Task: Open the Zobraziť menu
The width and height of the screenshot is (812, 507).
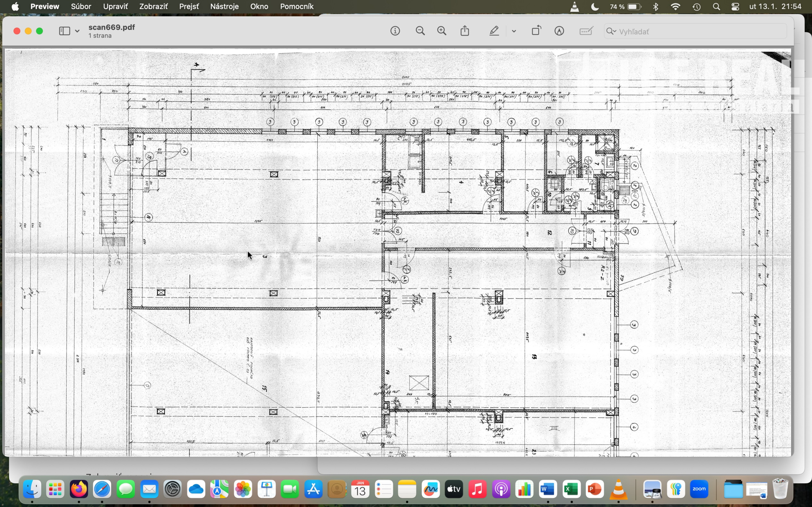Action: (x=153, y=6)
